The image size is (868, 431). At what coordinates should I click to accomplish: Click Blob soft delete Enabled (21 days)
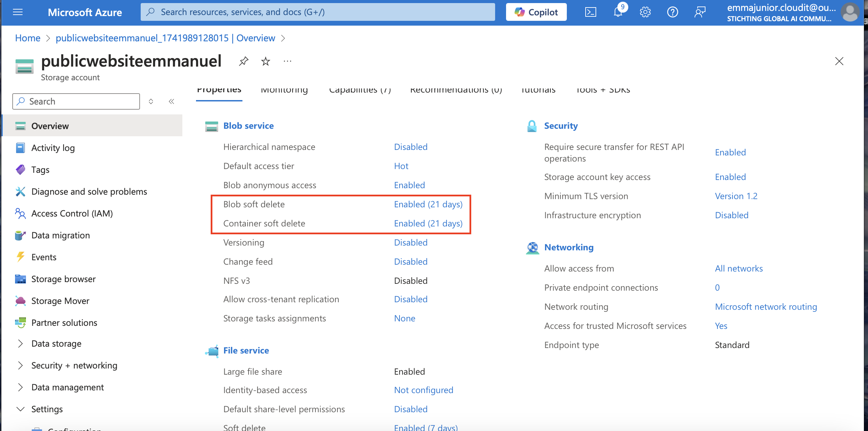(x=428, y=204)
